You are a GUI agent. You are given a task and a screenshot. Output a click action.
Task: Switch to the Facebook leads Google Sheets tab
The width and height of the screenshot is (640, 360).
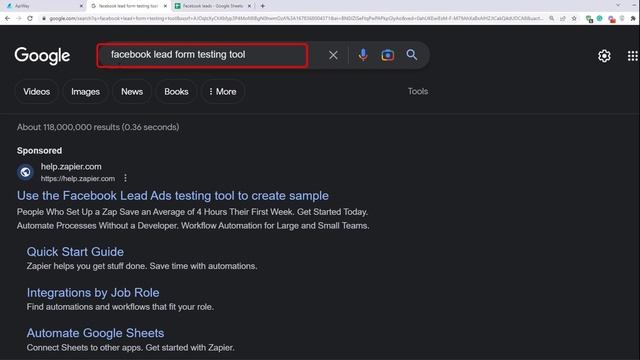[x=212, y=6]
